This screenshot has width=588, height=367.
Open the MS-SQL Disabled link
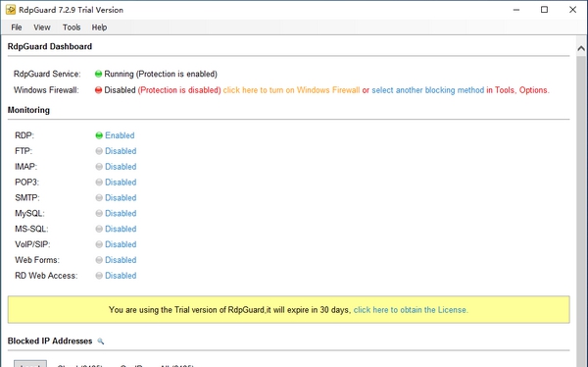tap(121, 229)
